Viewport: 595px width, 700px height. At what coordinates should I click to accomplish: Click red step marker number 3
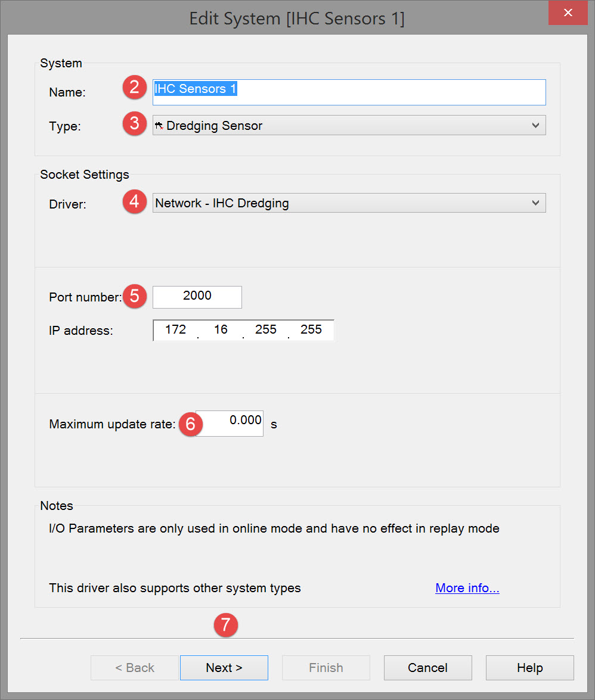pyautogui.click(x=135, y=124)
